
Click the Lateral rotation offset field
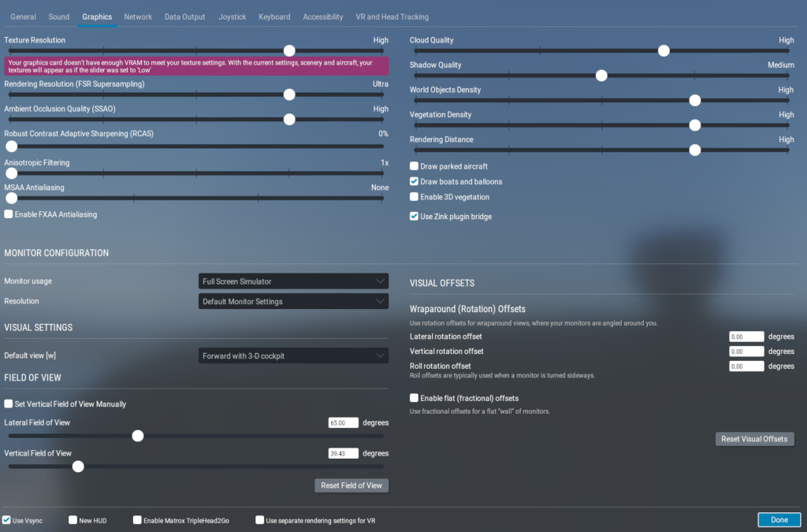click(x=746, y=337)
